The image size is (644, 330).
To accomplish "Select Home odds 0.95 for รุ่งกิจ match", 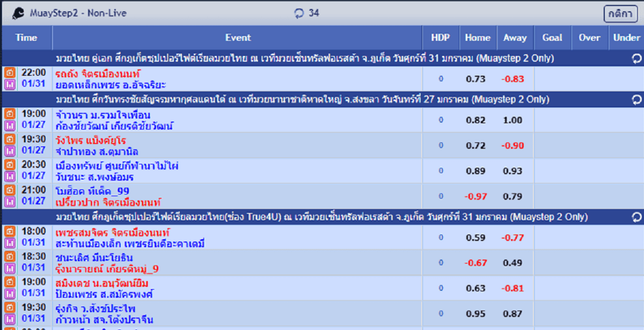I will [x=475, y=314].
